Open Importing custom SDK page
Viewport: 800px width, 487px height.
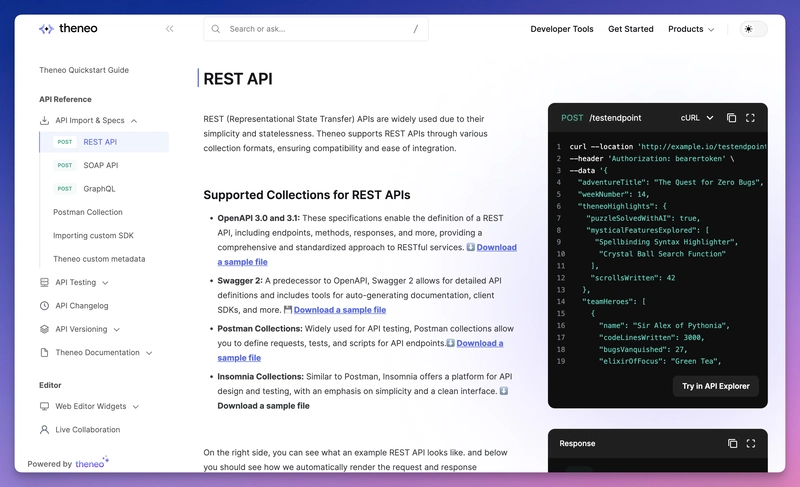click(x=93, y=236)
